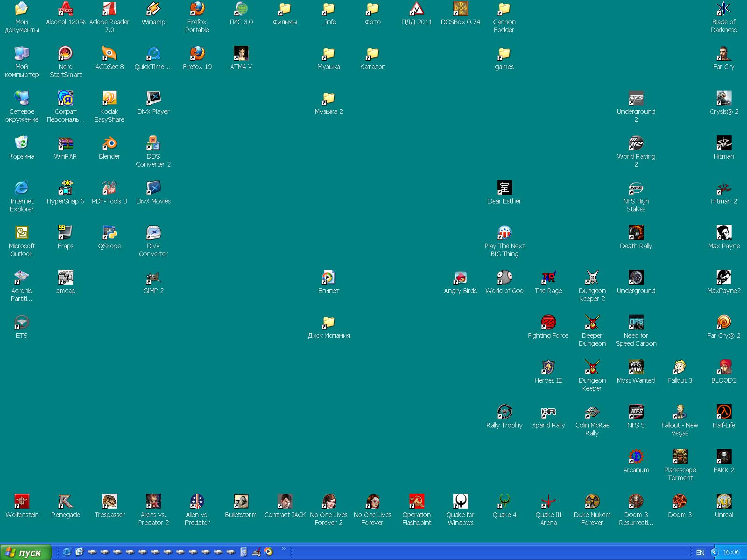Select the Blade of Darkness icon
The width and height of the screenshot is (747, 560).
coord(724,8)
